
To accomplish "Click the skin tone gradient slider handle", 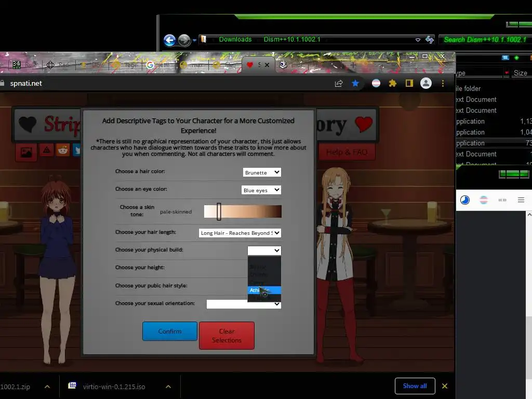I will tap(219, 211).
